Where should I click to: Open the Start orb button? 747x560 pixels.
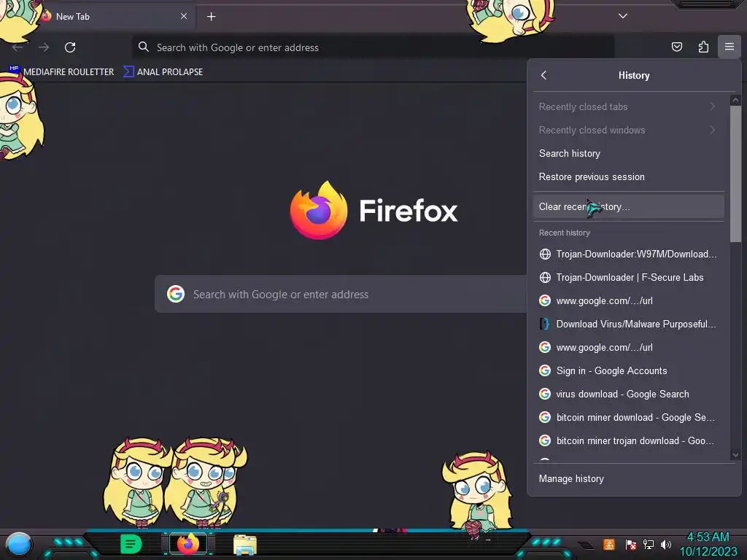pyautogui.click(x=19, y=544)
